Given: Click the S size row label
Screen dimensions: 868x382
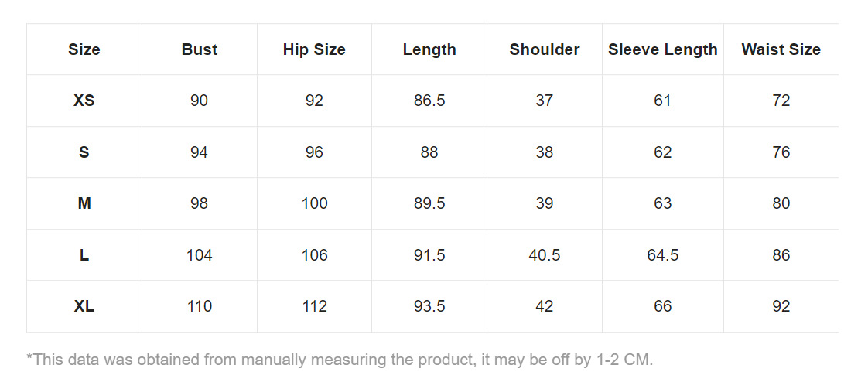Looking at the screenshot, I should 84,152.
